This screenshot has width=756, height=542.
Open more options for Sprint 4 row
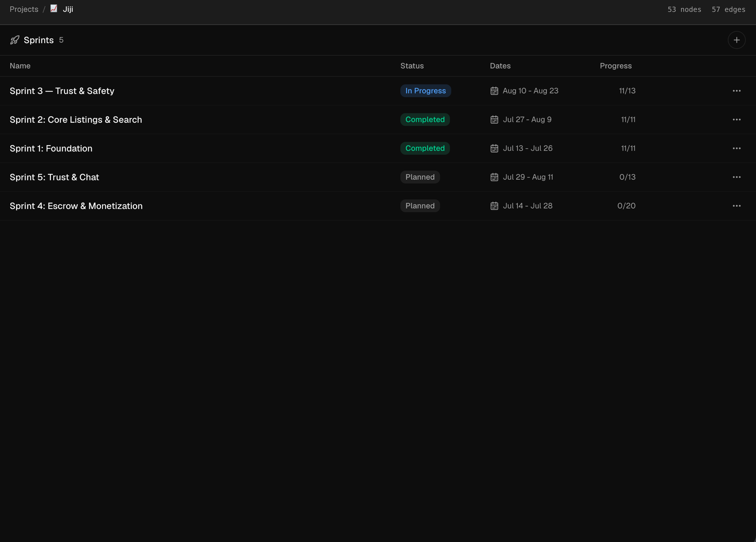[x=736, y=205]
